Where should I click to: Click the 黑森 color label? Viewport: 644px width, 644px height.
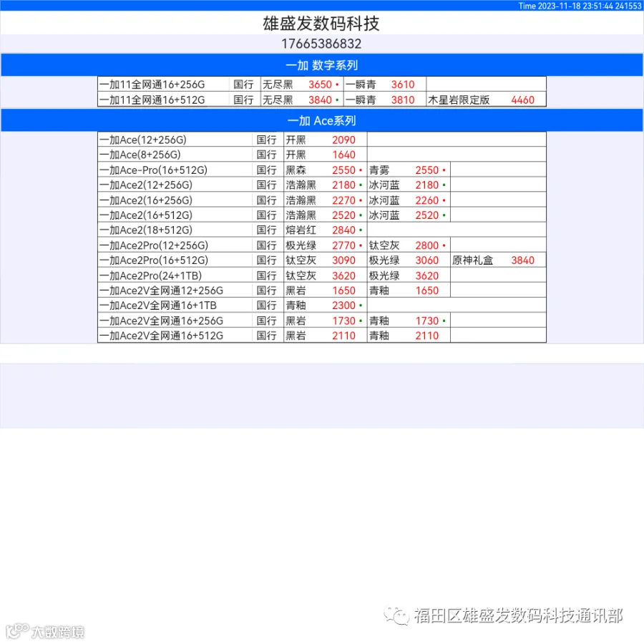coord(296,170)
